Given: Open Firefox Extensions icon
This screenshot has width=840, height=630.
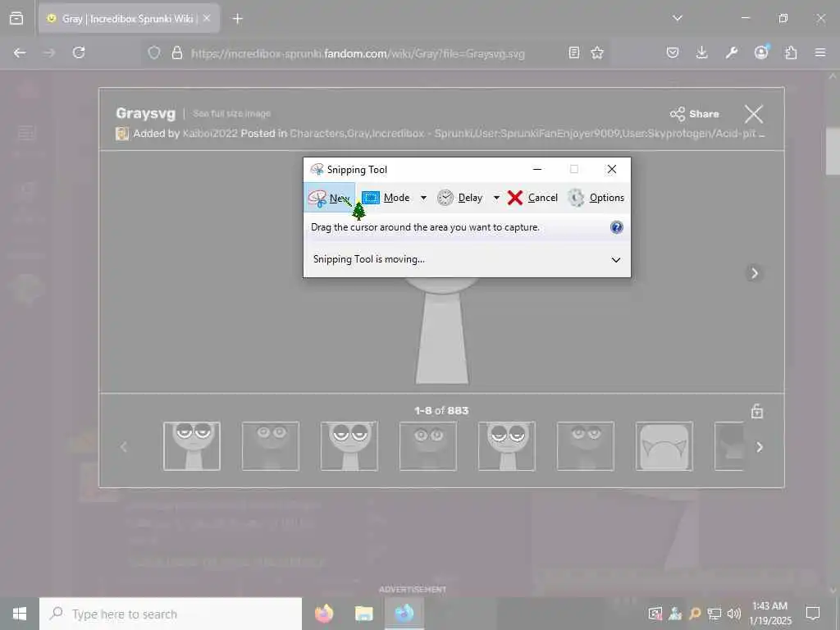Looking at the screenshot, I should point(791,52).
